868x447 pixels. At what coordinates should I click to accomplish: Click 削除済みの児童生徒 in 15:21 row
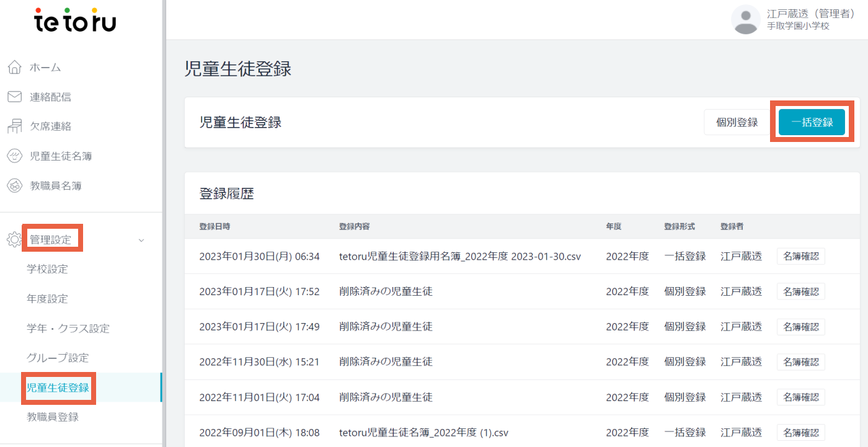(x=386, y=361)
